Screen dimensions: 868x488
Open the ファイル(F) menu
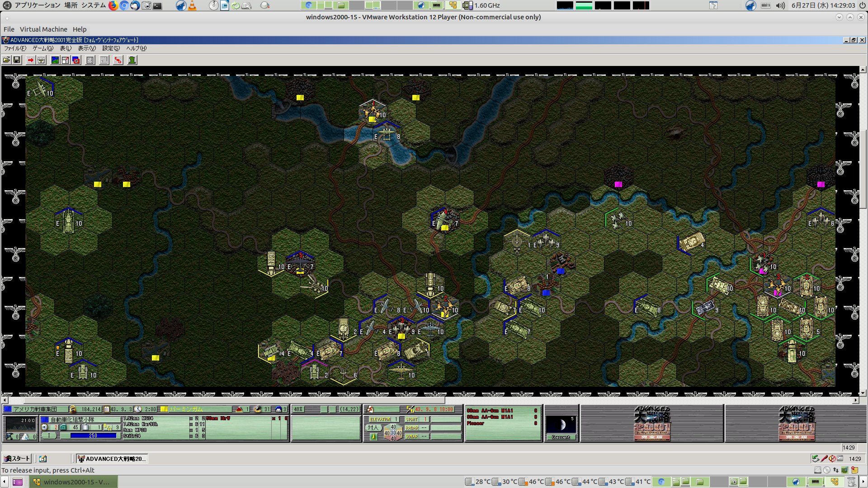click(x=15, y=48)
